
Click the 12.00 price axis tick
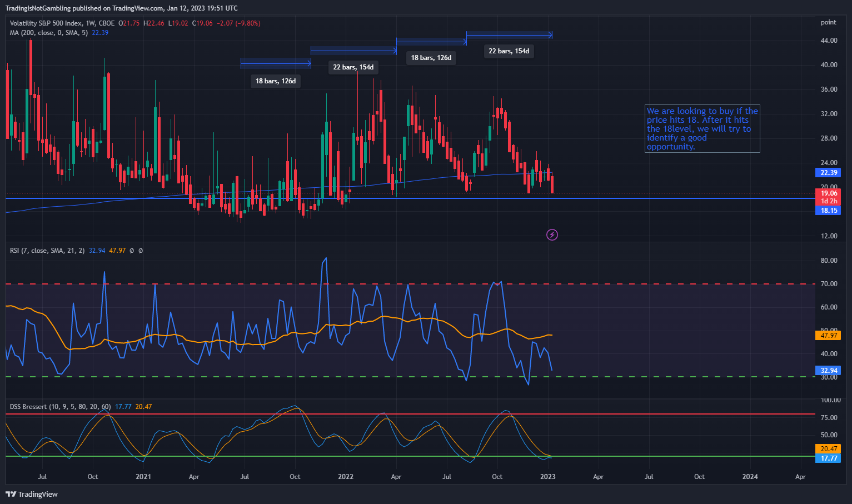tap(829, 236)
